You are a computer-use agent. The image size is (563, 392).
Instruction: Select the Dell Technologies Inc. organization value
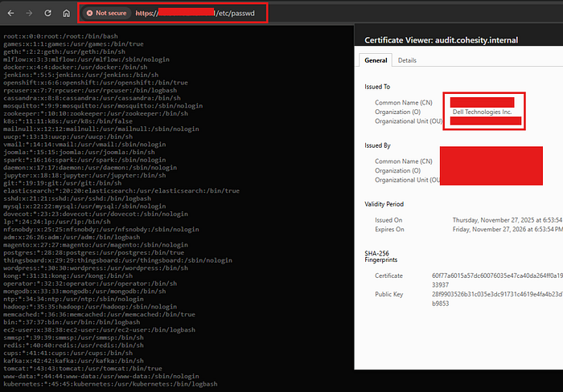[x=482, y=112]
